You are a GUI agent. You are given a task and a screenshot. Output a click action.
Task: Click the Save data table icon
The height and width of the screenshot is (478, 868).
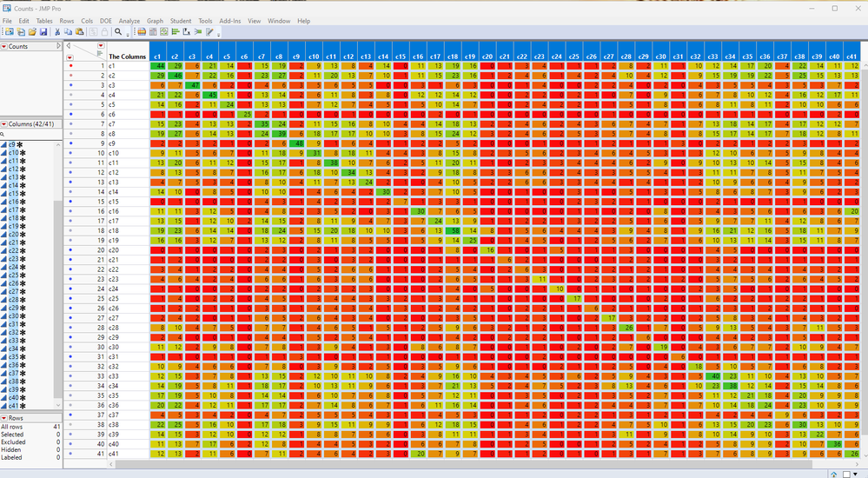coord(43,31)
